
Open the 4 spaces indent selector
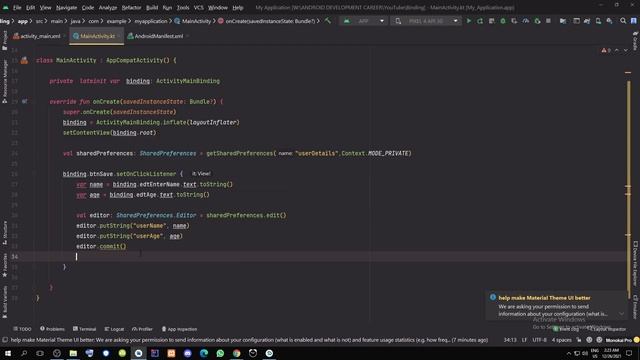(562, 340)
